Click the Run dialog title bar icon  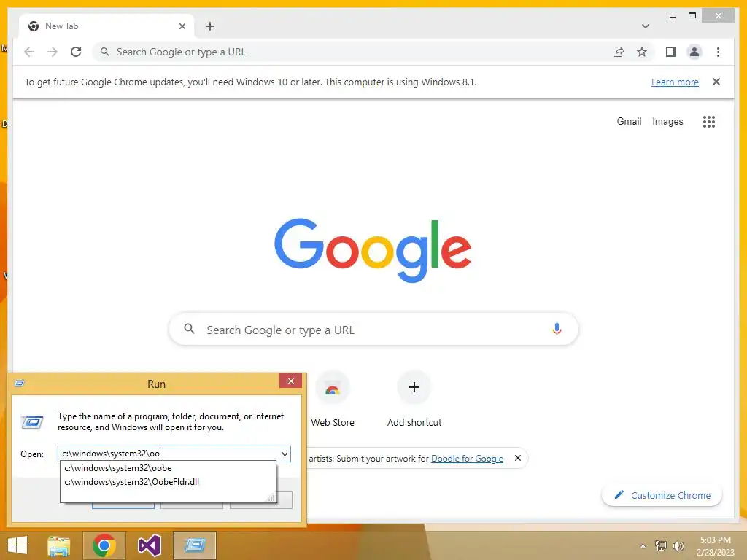(x=20, y=384)
